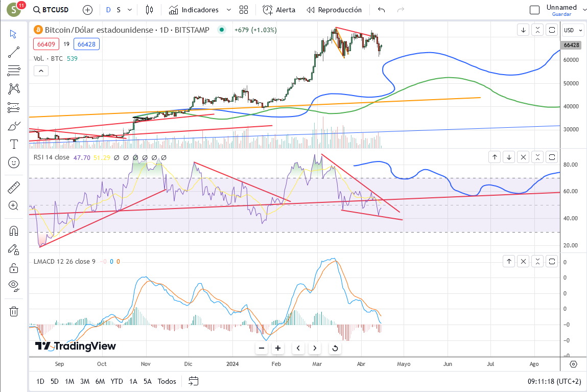
Task: Collapse the RSI pane
Action: pyautogui.click(x=537, y=157)
